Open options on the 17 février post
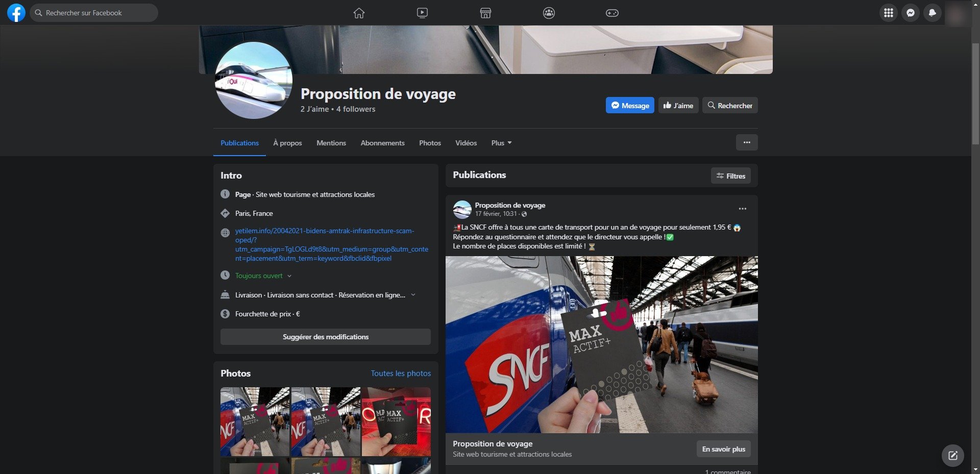This screenshot has height=474, width=980. point(743,209)
